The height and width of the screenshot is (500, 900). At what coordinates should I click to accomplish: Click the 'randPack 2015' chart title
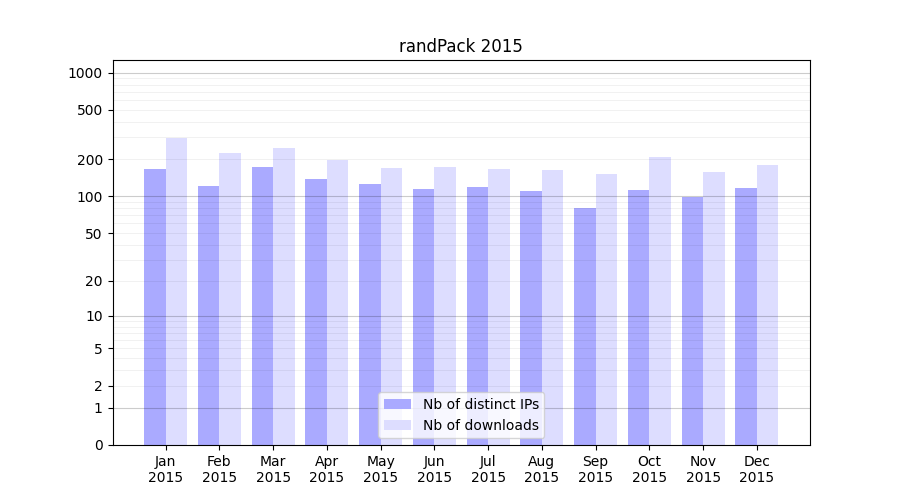click(460, 46)
